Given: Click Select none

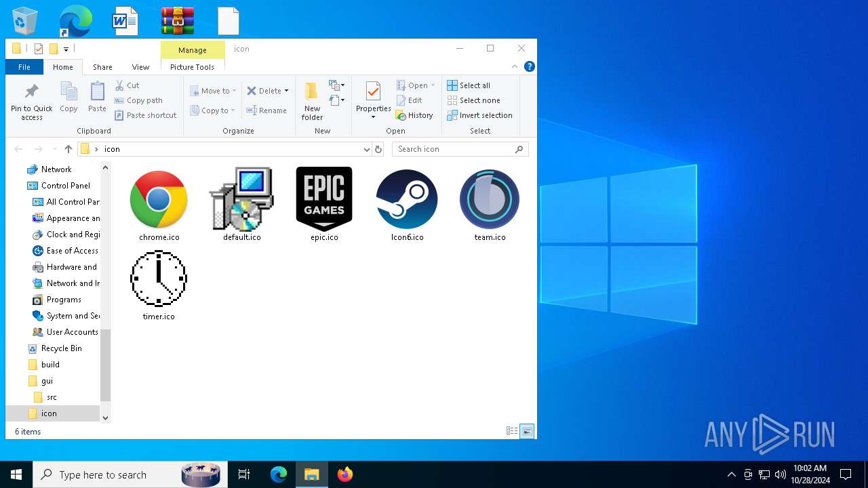Looking at the screenshot, I should (473, 100).
